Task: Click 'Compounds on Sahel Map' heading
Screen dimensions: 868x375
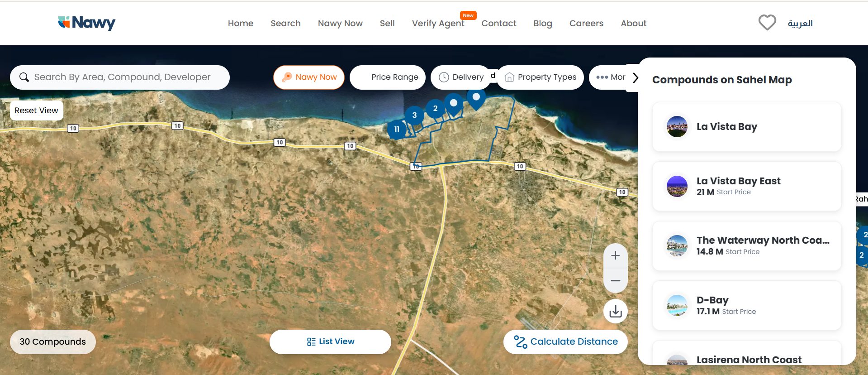Action: [722, 80]
